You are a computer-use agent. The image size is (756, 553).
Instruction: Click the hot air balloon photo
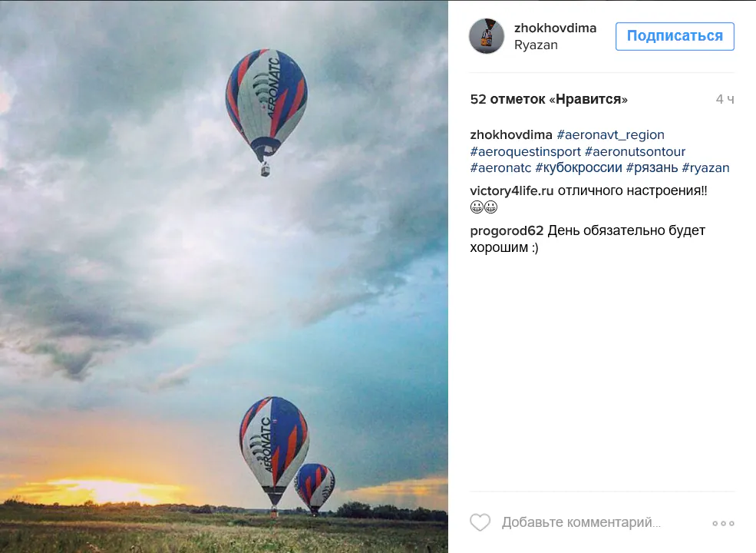coord(223,276)
